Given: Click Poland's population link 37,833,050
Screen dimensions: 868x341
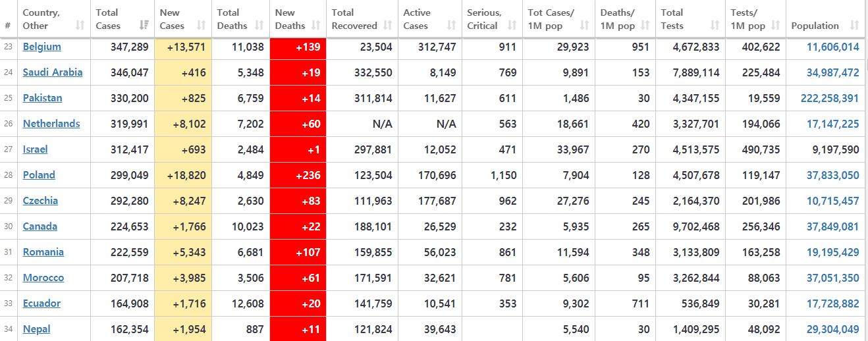Looking at the screenshot, I should pyautogui.click(x=832, y=175).
